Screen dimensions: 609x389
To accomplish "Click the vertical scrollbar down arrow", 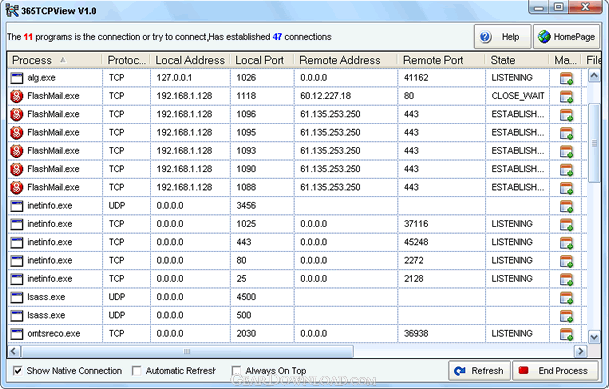I will pos(594,337).
